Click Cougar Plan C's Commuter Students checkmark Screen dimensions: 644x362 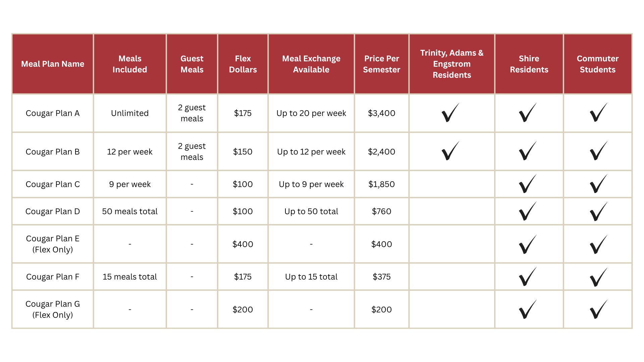point(598,184)
